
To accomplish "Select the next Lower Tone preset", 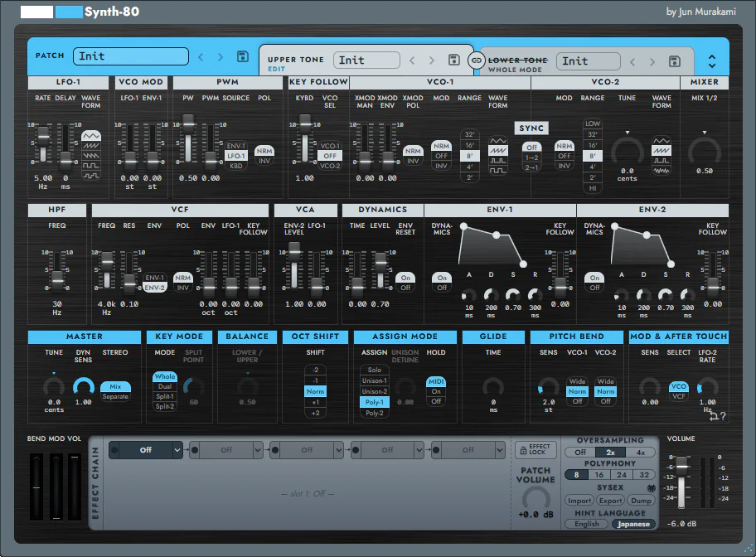I will (x=652, y=61).
